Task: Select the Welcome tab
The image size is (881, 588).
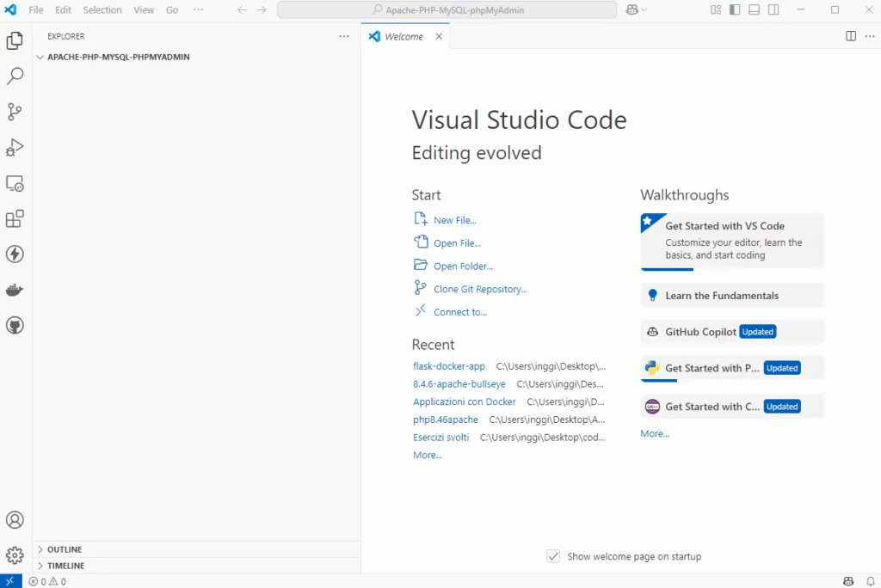Action: pyautogui.click(x=405, y=36)
